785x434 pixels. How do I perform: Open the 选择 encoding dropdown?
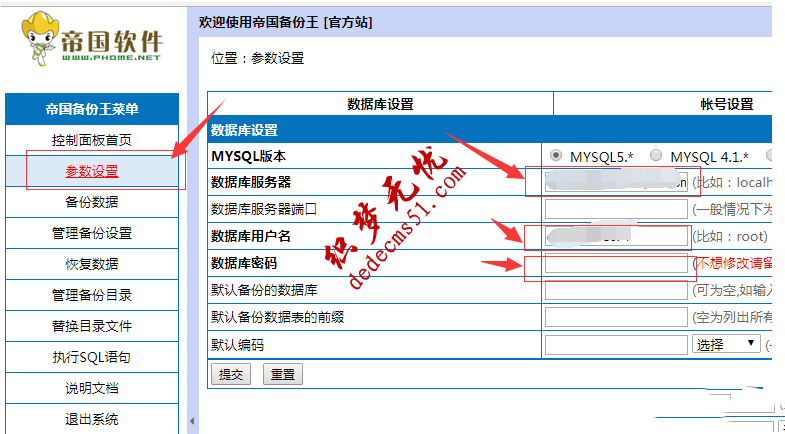[726, 344]
